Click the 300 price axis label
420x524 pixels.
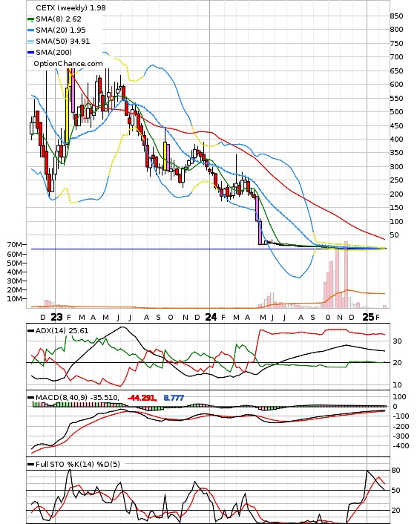[396, 166]
